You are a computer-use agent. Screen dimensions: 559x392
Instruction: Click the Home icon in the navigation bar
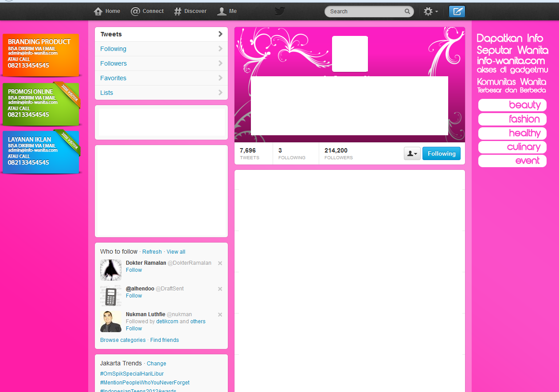point(98,11)
